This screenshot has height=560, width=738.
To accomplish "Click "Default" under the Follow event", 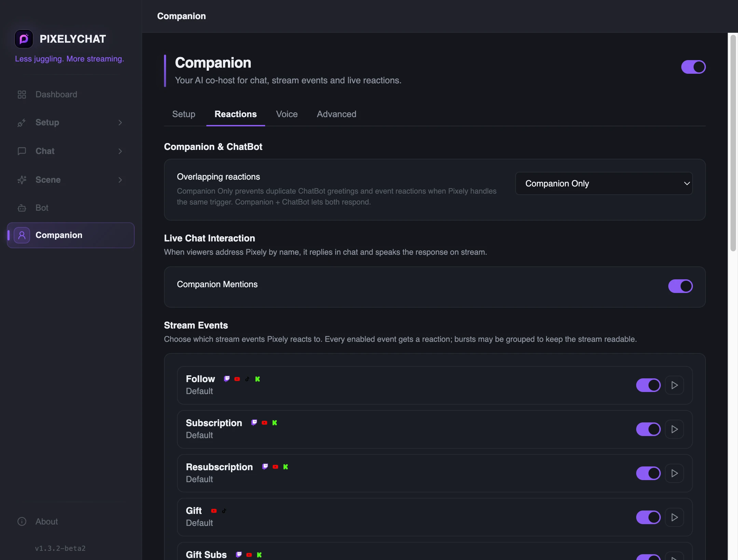I will [199, 391].
